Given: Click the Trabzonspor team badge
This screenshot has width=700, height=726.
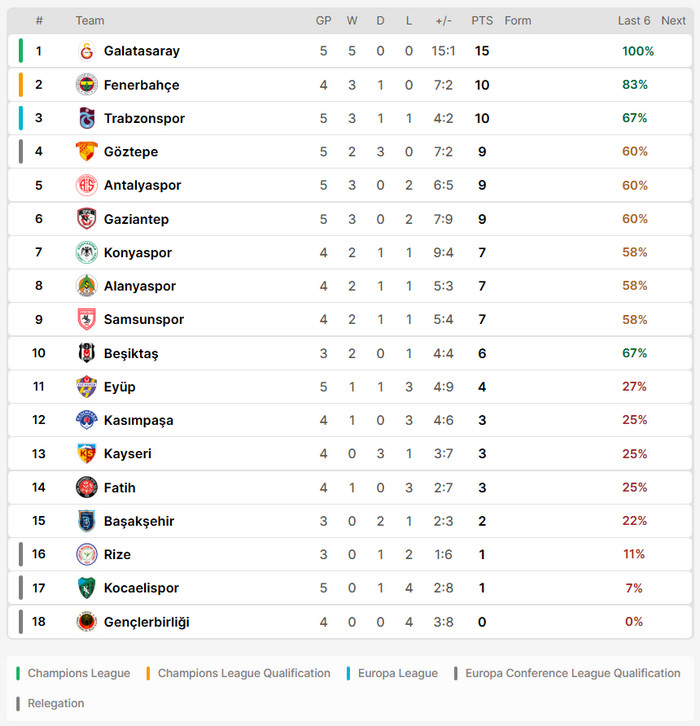Looking at the screenshot, I should (x=86, y=118).
